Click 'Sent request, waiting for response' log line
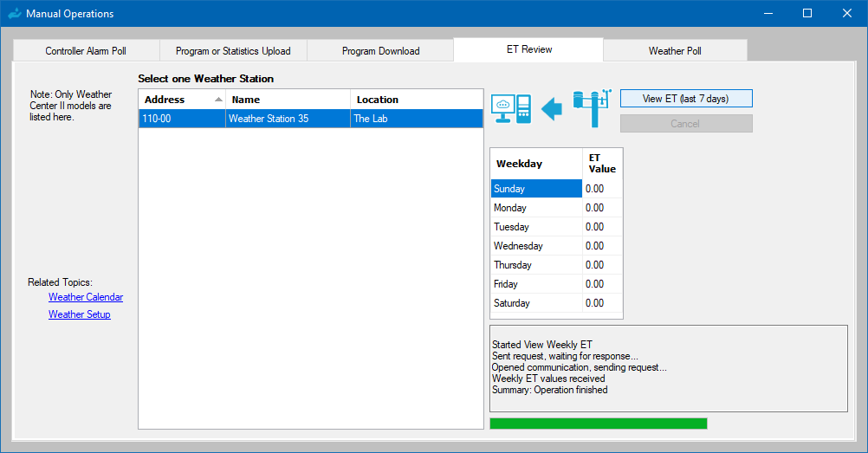This screenshot has height=453, width=868. point(565,356)
